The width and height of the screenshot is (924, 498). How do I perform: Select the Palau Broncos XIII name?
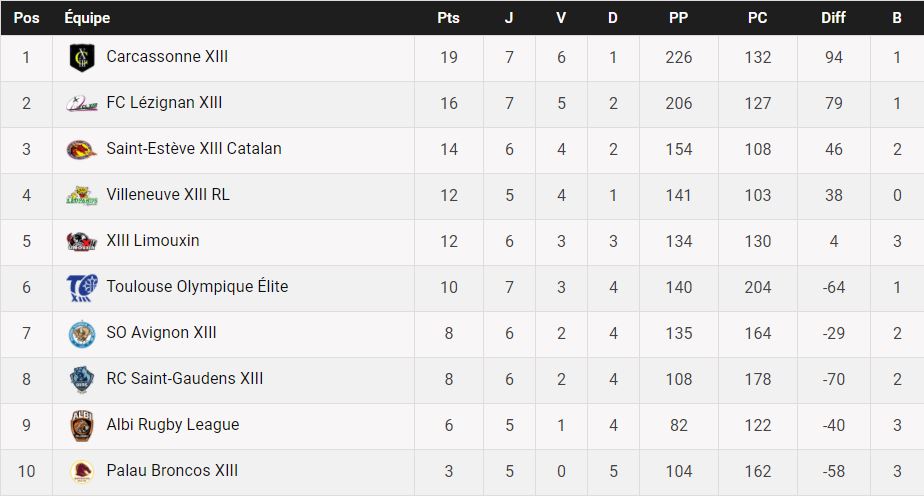[172, 471]
